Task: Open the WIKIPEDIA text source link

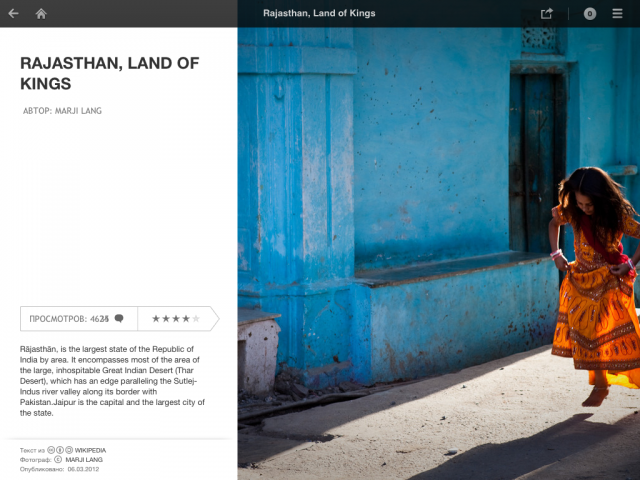Action: click(x=91, y=451)
